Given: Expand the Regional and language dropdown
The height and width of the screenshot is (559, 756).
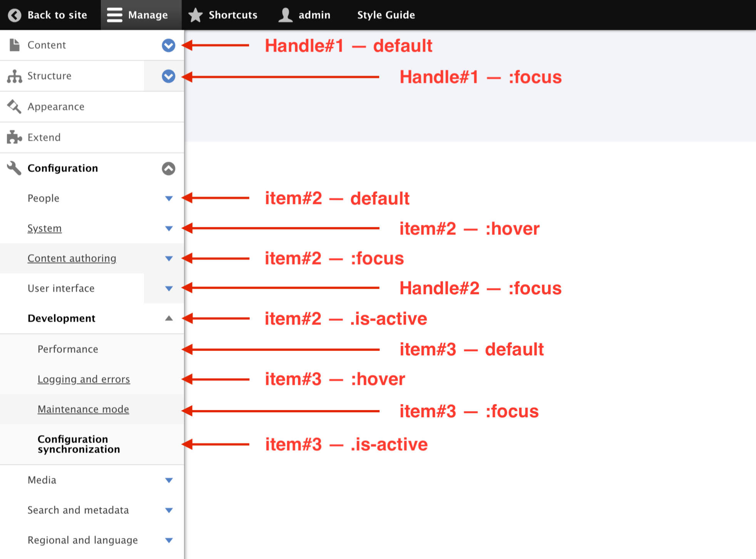Looking at the screenshot, I should point(169,540).
